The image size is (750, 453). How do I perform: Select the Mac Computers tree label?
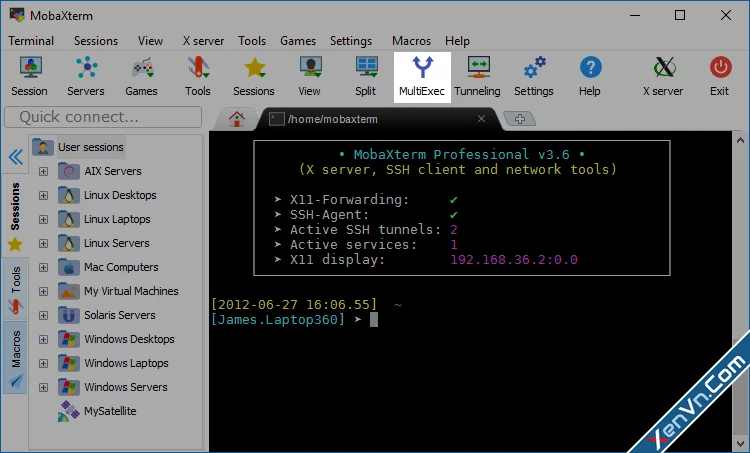(x=121, y=267)
